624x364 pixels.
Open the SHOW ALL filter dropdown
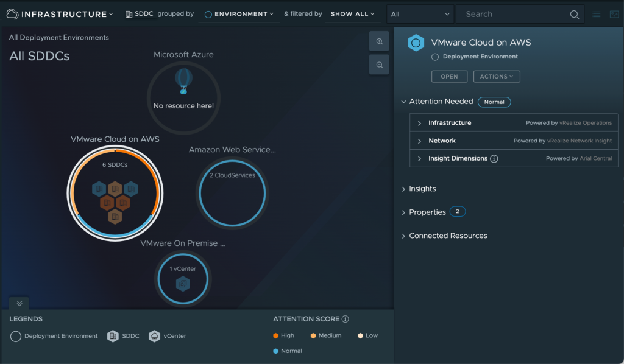click(353, 14)
